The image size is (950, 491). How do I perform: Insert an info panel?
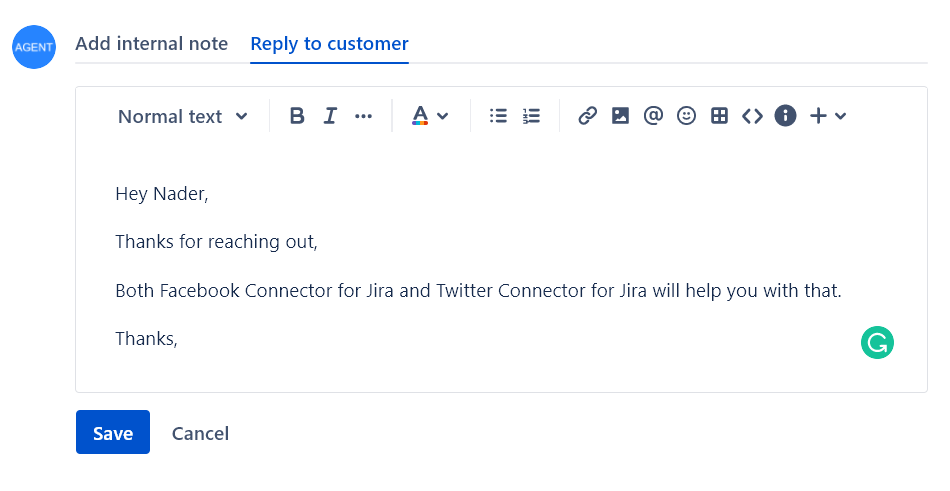785,116
